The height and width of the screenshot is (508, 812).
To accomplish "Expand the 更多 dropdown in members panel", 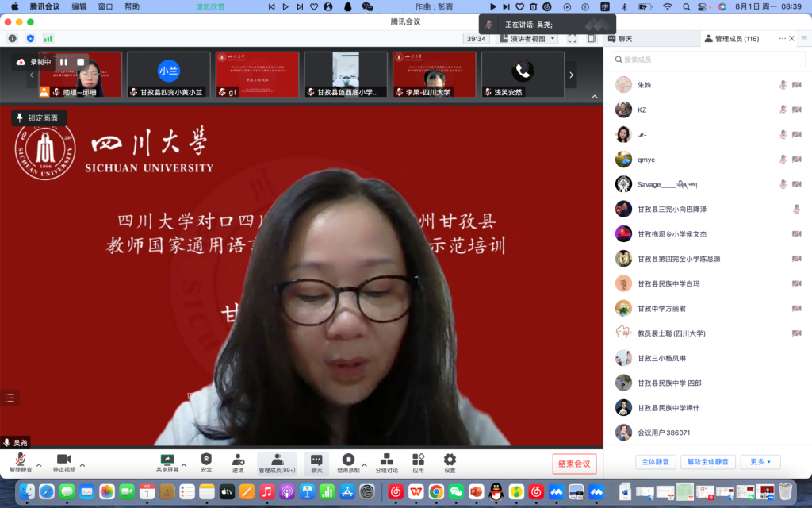I will click(760, 462).
